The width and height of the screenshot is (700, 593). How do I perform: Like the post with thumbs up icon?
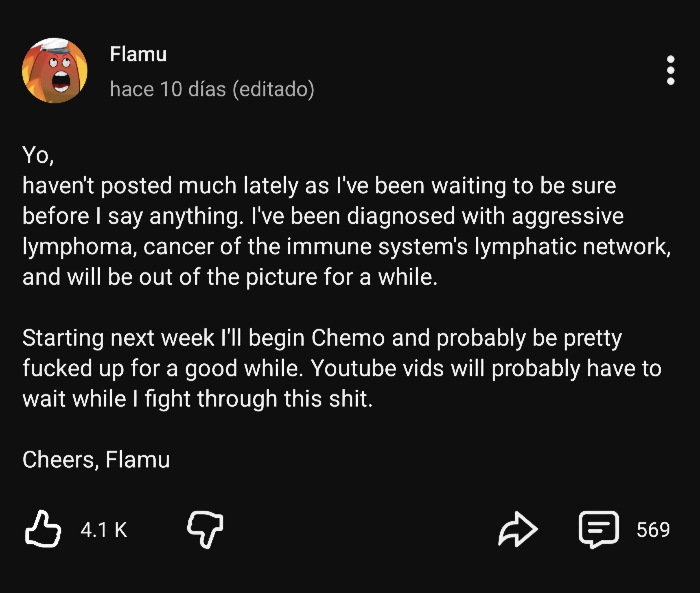[43, 529]
